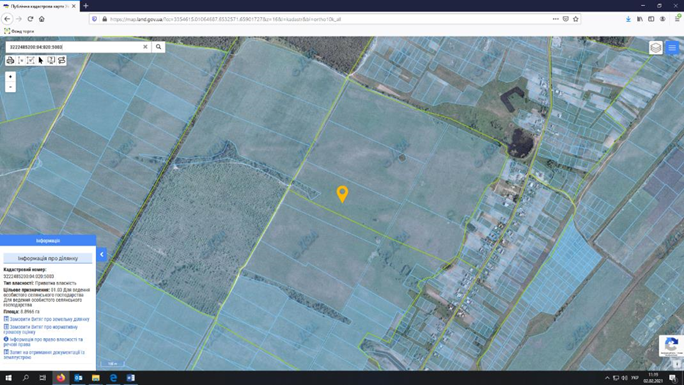Zoom out with the minus button
Image resolution: width=684 pixels, height=385 pixels.
click(10, 87)
